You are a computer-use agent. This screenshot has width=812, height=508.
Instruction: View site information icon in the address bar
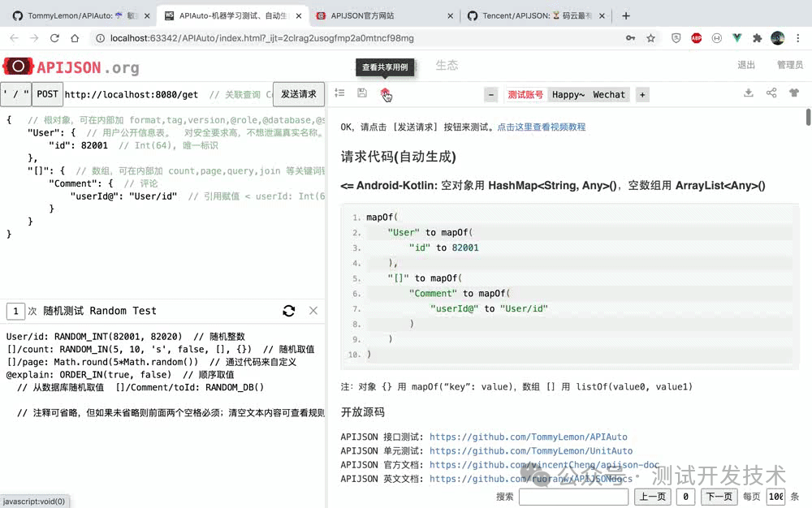point(101,38)
